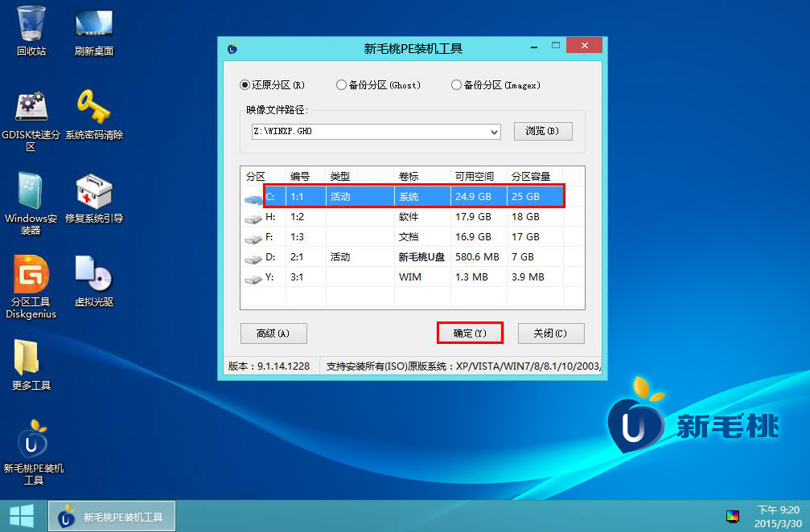Open the Windows Start button
810x532 pixels.
click(x=22, y=516)
